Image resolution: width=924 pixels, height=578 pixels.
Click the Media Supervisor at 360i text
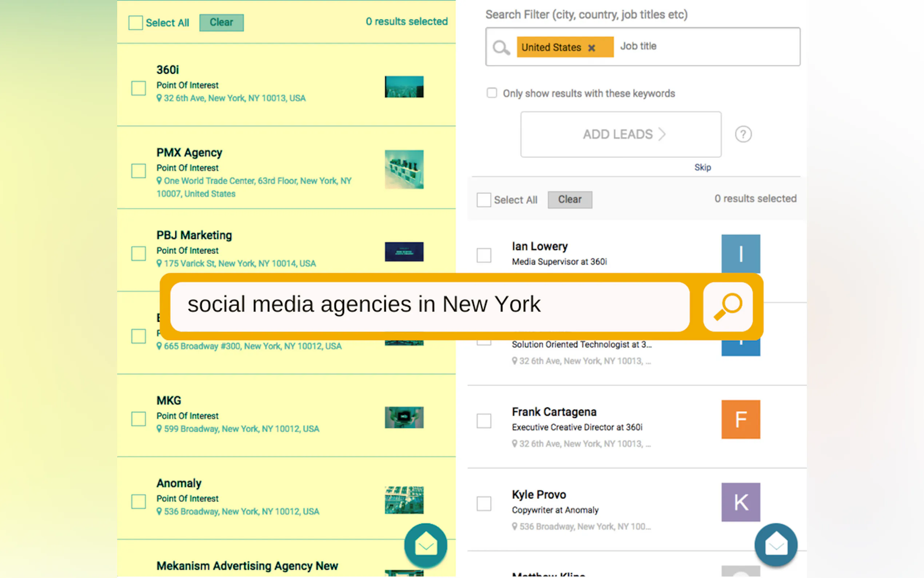[x=559, y=261]
